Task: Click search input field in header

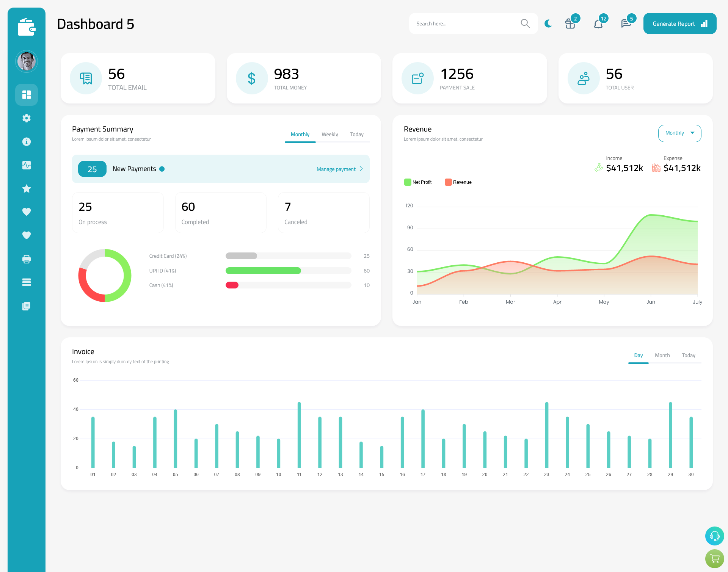Action: pyautogui.click(x=467, y=23)
